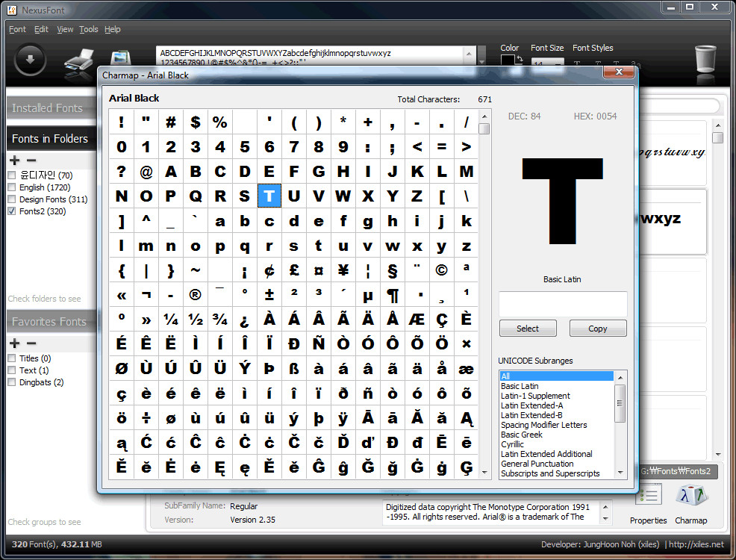Viewport: 736px width, 560px height.
Task: Open the Font menu
Action: (17, 29)
